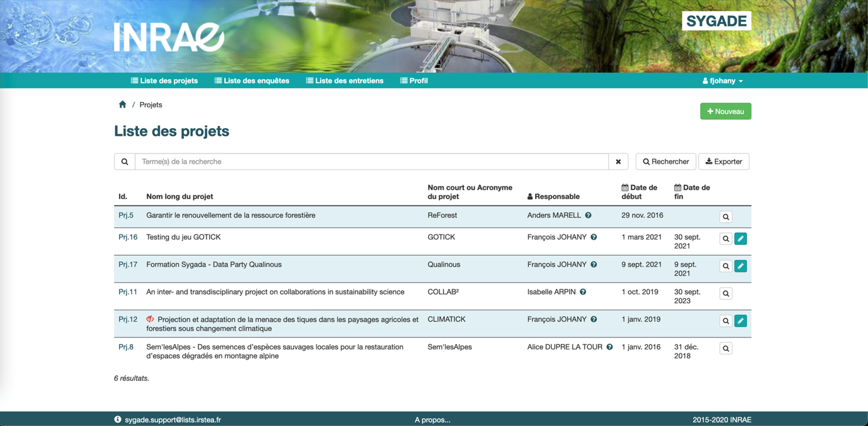Screen dimensions: 868x426
Task: Edit the CLIMATICK project with pencil icon
Action: pos(740,321)
